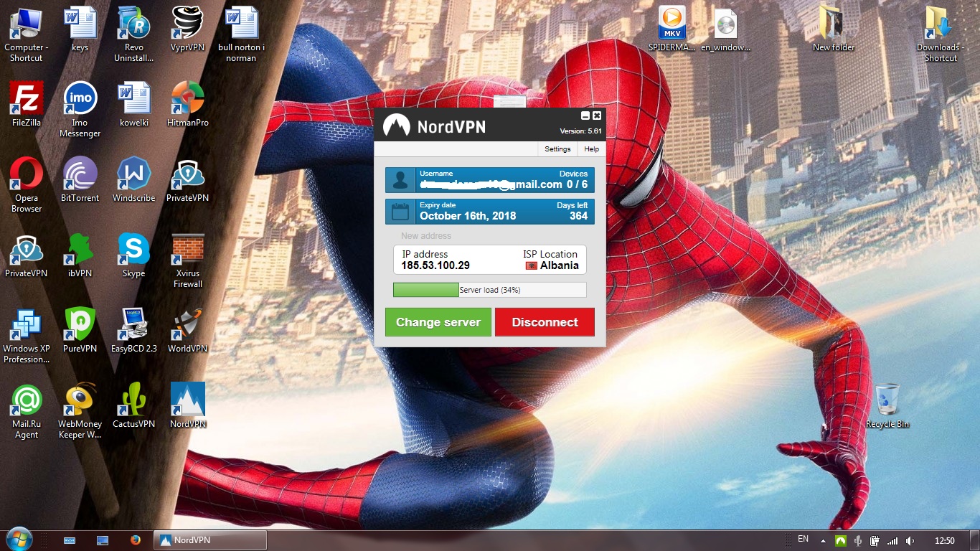Click the taskbar clock showing 12:50
Image resolution: width=980 pixels, height=551 pixels.
click(x=945, y=540)
